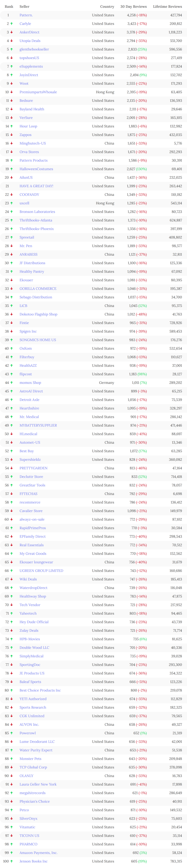Click HalloweenCostumes 2,627 (130%) reviews cell
Screen dimensions: 187x868
[137, 169]
